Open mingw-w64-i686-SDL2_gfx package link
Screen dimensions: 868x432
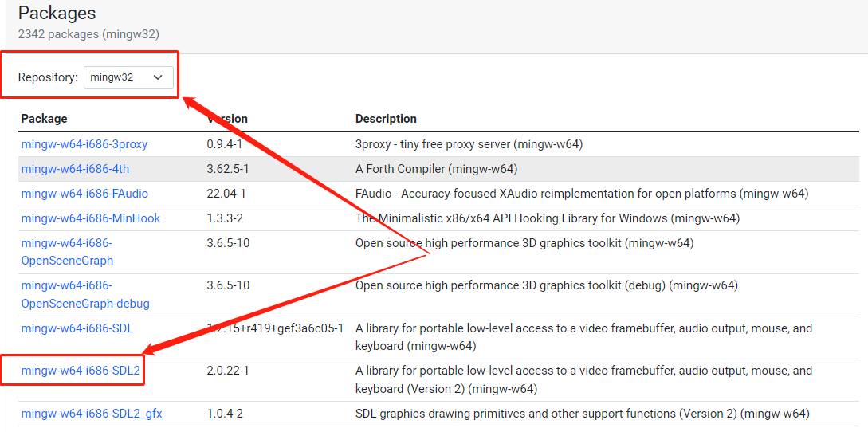(92, 414)
